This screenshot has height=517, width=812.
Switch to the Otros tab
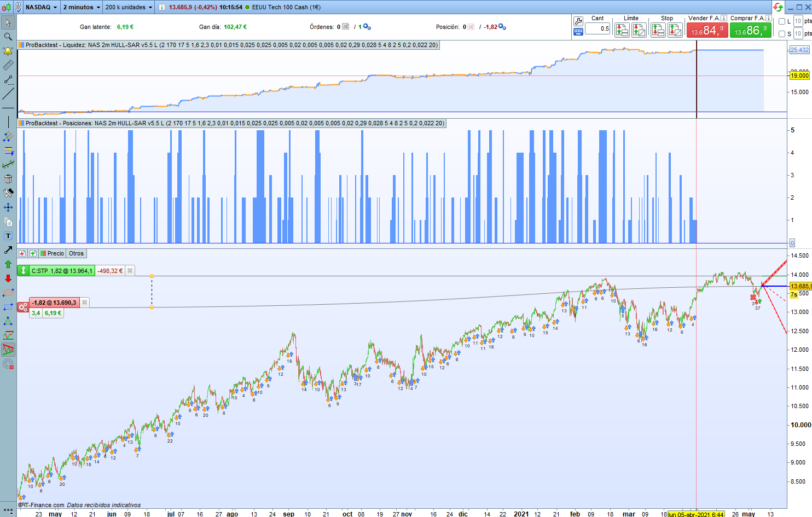click(x=76, y=253)
